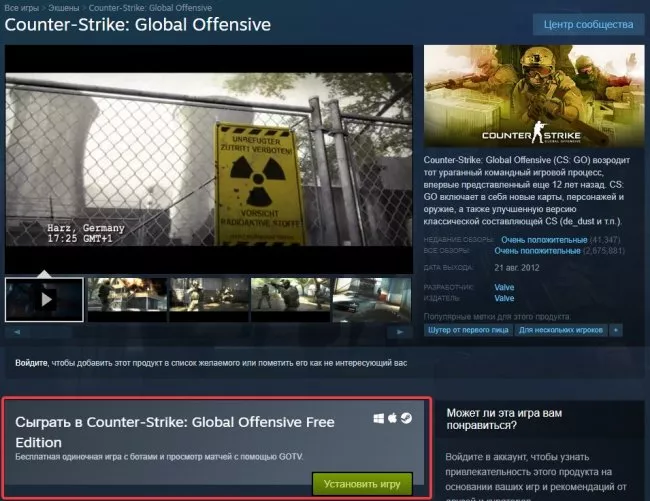The height and width of the screenshot is (501, 650).
Task: Click the release date '21 авг. 2012'
Action: tap(517, 268)
